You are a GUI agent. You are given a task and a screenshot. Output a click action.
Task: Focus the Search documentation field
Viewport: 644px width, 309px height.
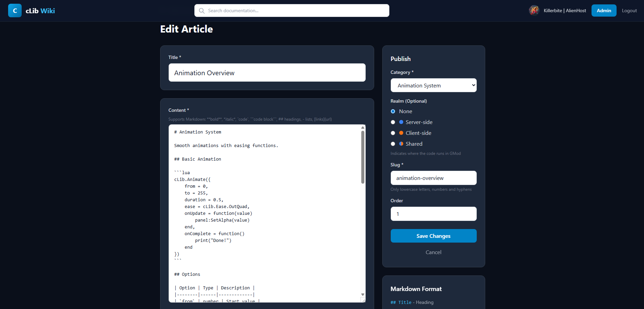point(292,11)
